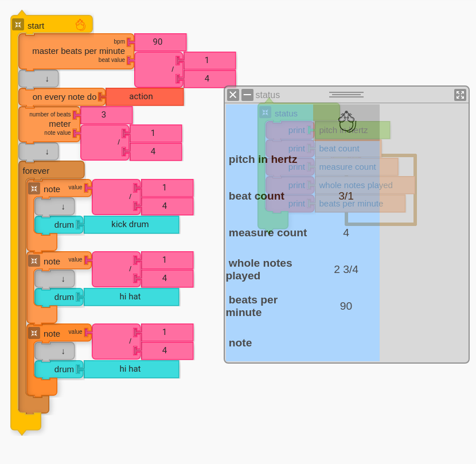This screenshot has width=476, height=464.
Task: Collapse the kick drum note block
Action: [34, 189]
